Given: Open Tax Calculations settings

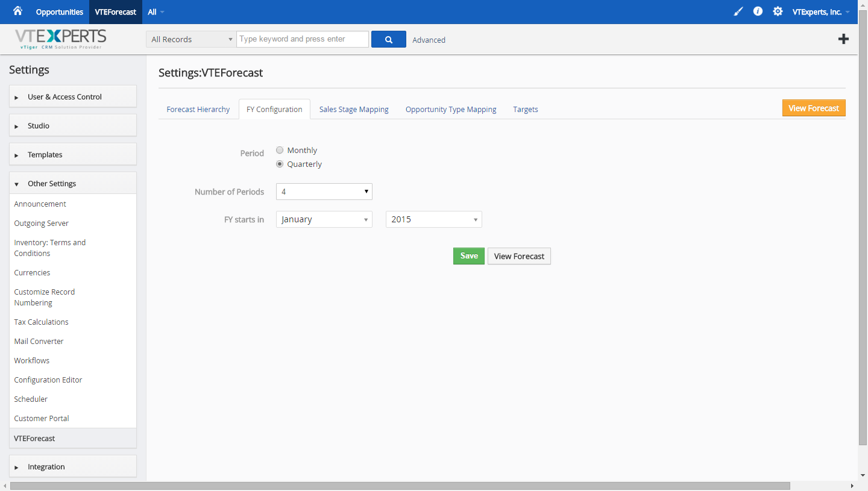Looking at the screenshot, I should pos(42,322).
